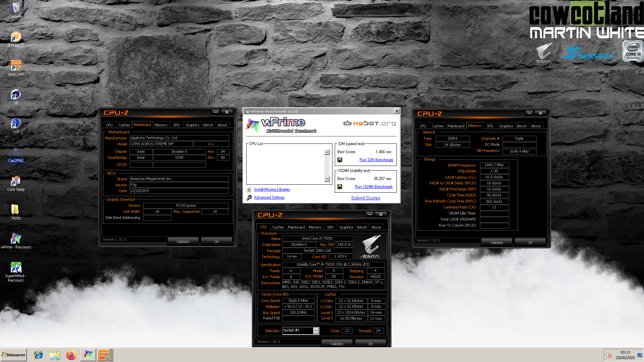This screenshot has width=644, height=362.
Task: Click Install Missing Libraries link
Action: click(x=272, y=189)
